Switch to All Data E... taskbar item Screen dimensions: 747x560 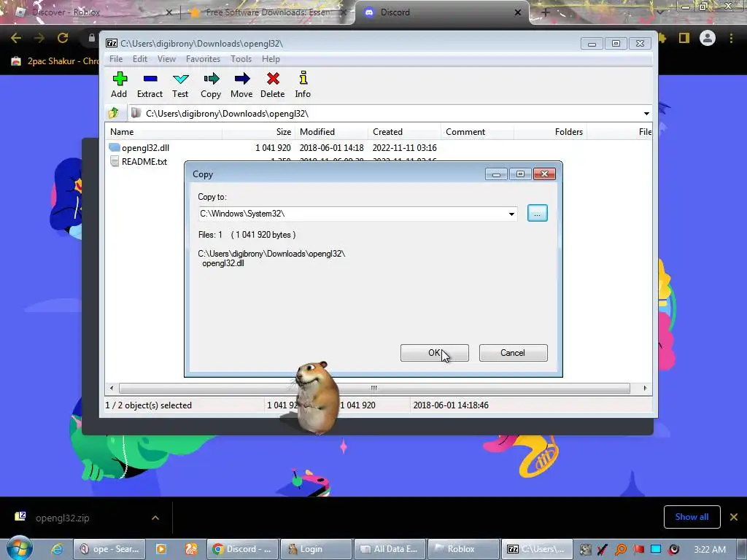[x=390, y=549]
